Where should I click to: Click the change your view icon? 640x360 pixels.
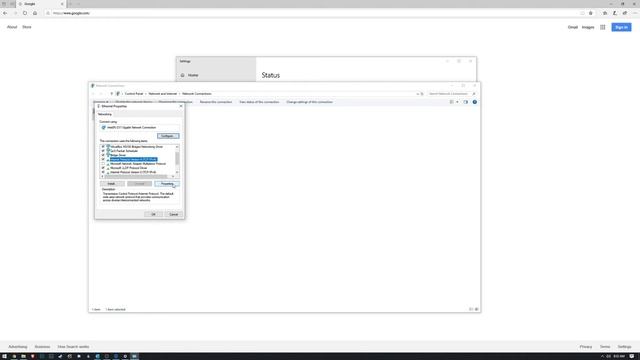point(451,102)
